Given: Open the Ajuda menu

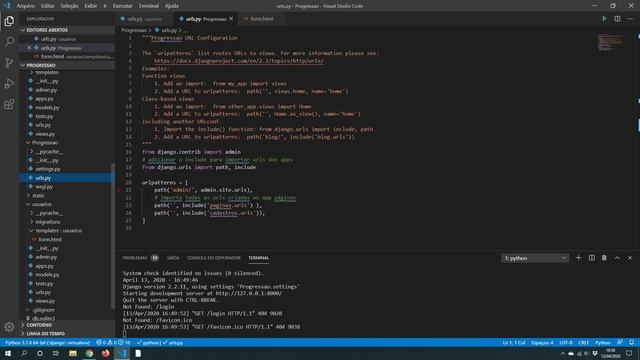Looking at the screenshot, I should (171, 6).
